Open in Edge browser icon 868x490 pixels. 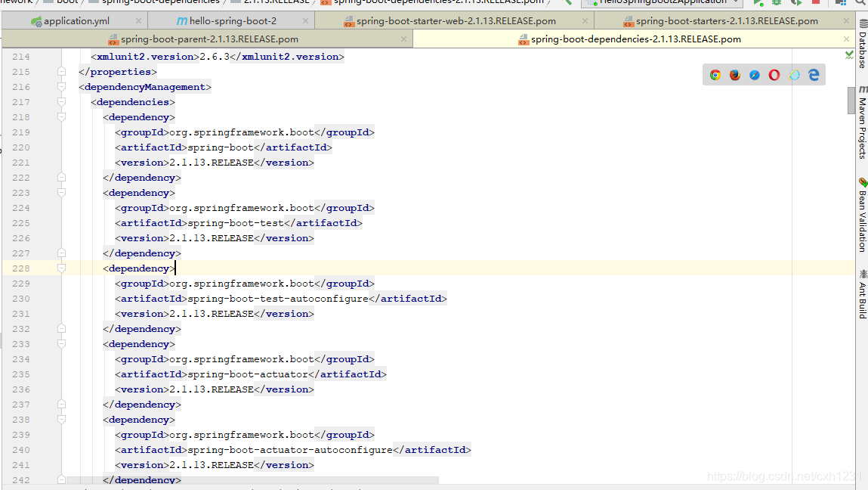point(814,75)
